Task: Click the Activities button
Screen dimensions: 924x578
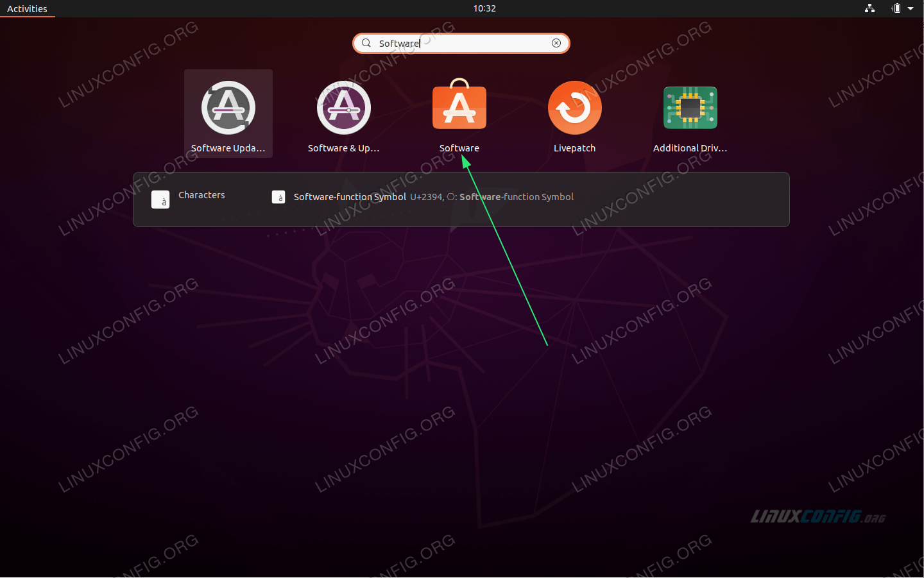Action: tap(27, 8)
